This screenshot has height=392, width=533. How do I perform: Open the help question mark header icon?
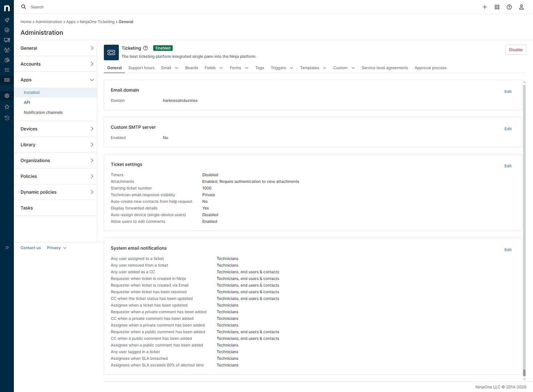point(509,7)
